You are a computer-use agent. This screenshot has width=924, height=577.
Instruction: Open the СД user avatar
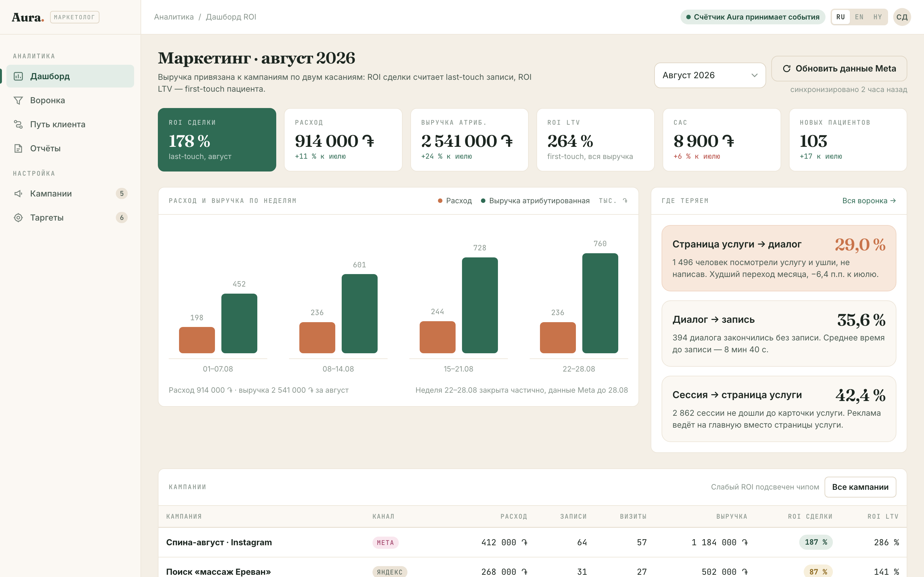pos(902,17)
